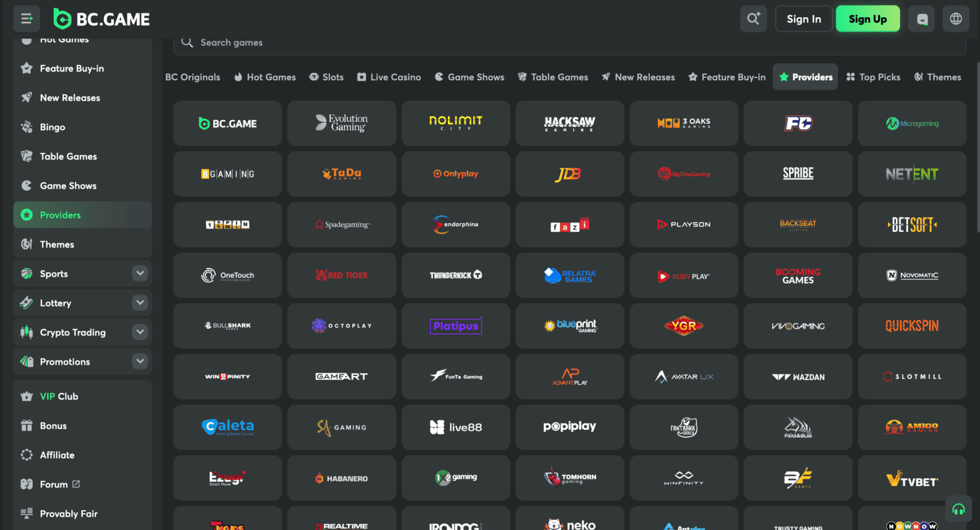Image resolution: width=980 pixels, height=530 pixels.
Task: Click the Provably Fair scales icon
Action: pyautogui.click(x=27, y=513)
